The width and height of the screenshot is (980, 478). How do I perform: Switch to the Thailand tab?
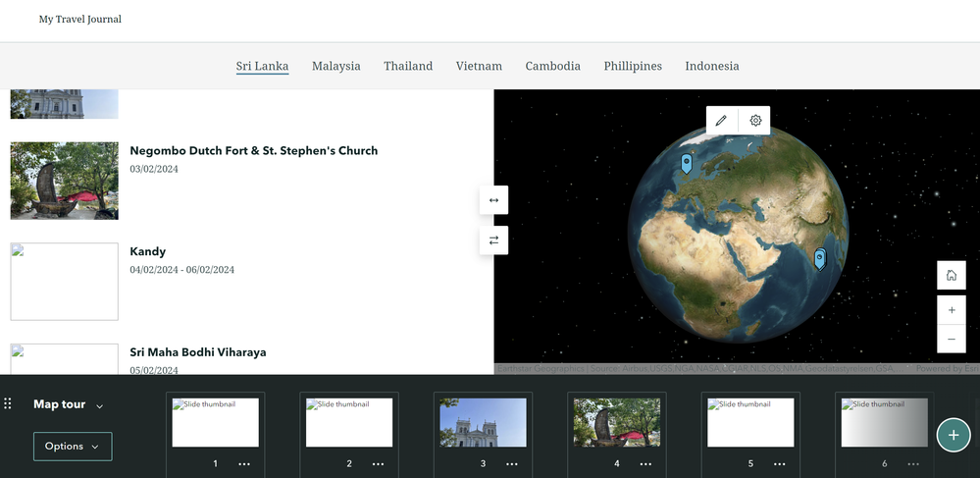408,66
